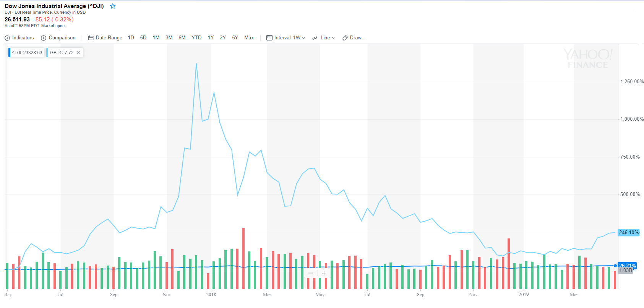
Task: Click the favorite star next to ^DJI
Action: [113, 6]
